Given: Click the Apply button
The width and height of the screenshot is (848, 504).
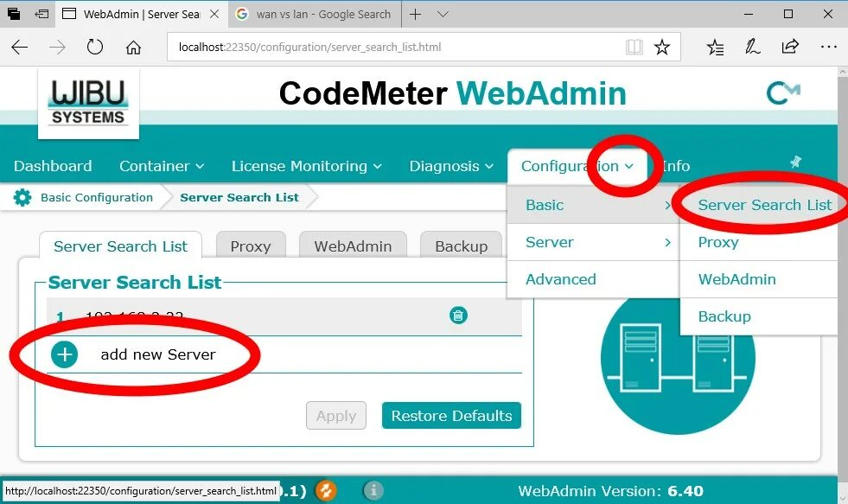Looking at the screenshot, I should tap(336, 415).
